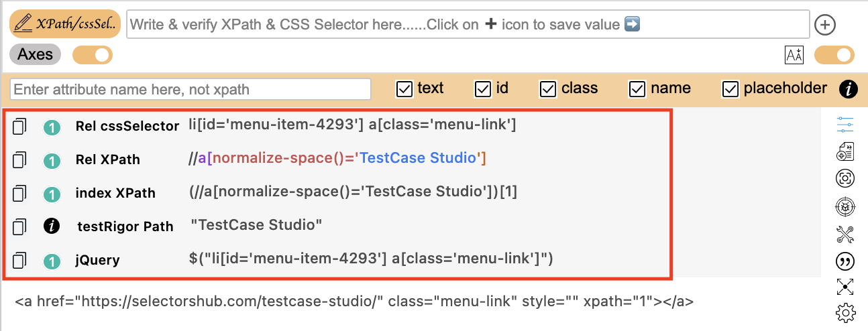Click the plus icon to save selector value

[x=824, y=25]
